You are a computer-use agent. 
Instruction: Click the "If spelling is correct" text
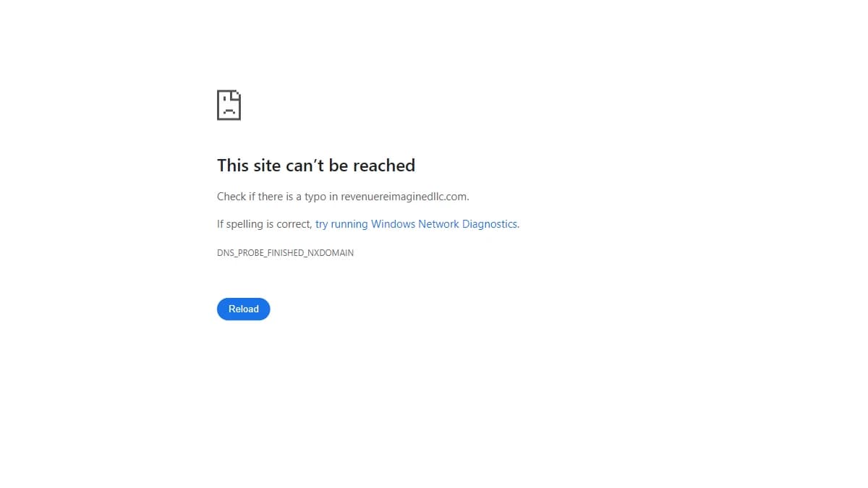pyautogui.click(x=264, y=224)
